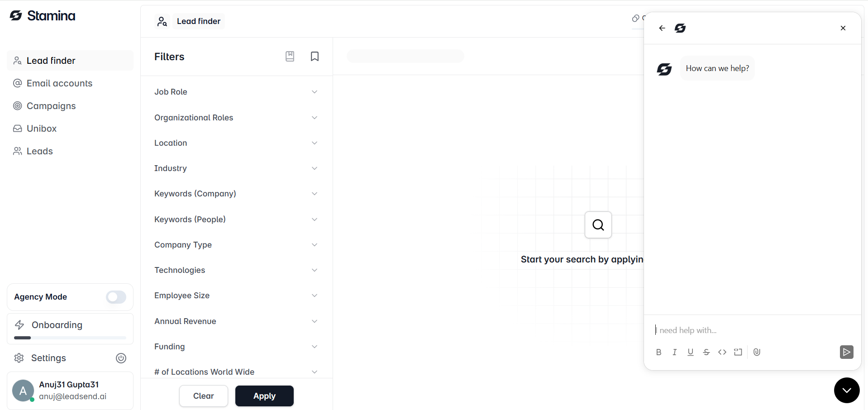
Task: Click the Lead finder header person-search icon
Action: [x=162, y=21]
